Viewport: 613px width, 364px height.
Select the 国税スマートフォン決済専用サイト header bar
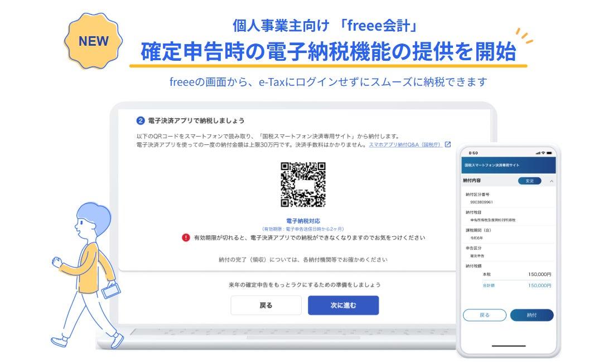pyautogui.click(x=508, y=165)
